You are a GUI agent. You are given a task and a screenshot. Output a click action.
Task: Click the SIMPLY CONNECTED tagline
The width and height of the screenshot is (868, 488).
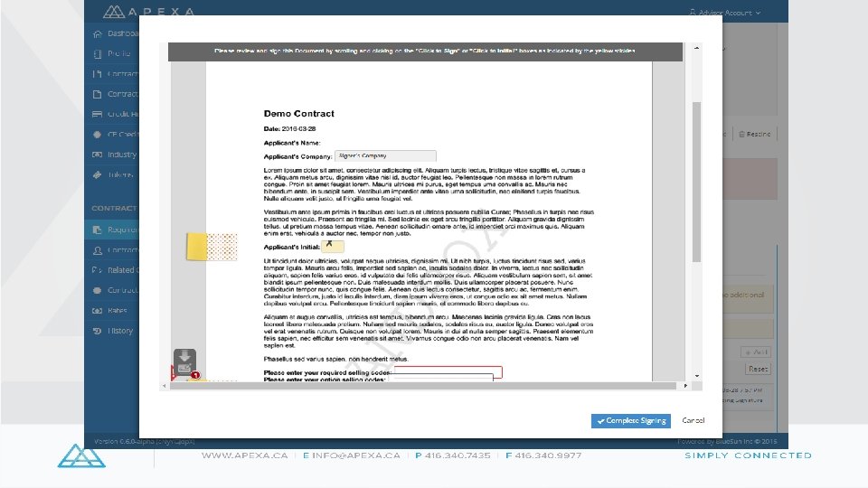click(749, 455)
